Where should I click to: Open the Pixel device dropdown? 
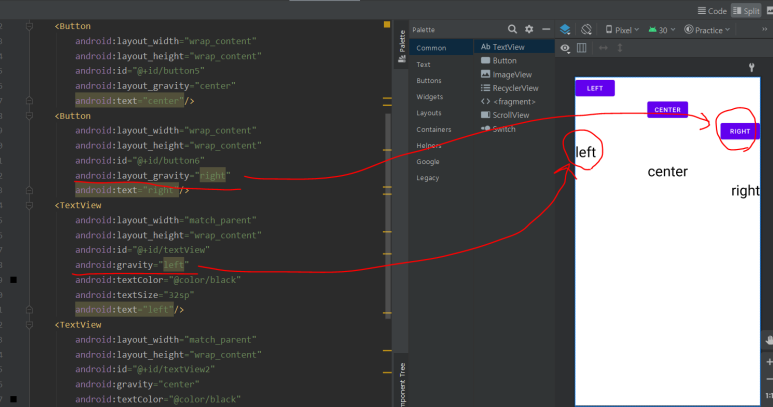pyautogui.click(x=622, y=30)
